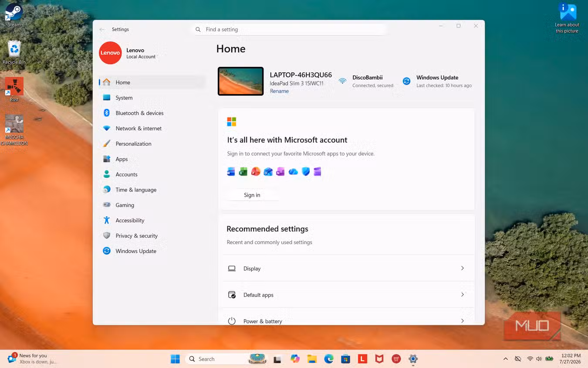The height and width of the screenshot is (368, 588).
Task: Click the desktop wallpaper preview thumbnail
Action: coord(240,81)
